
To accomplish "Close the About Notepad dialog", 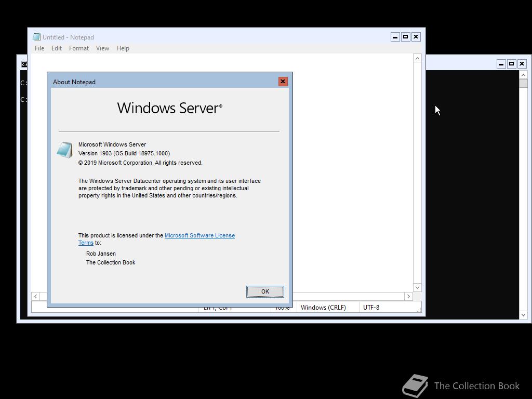I will pyautogui.click(x=283, y=82).
